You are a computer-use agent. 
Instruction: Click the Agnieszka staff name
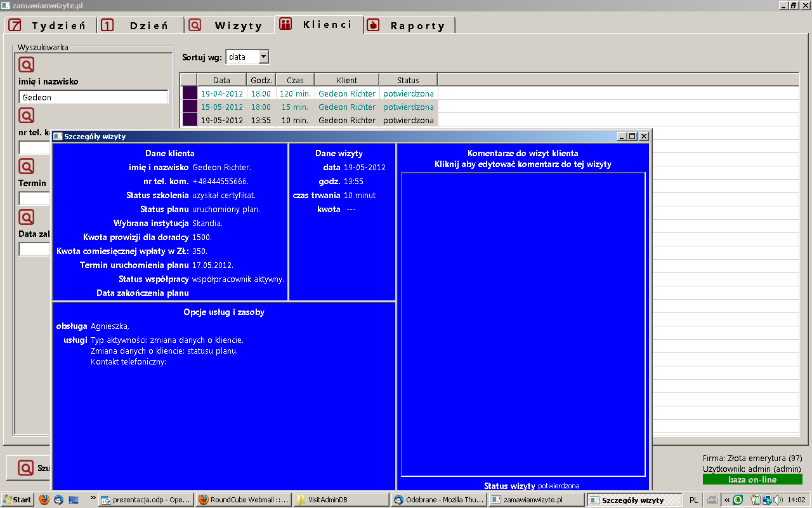[x=110, y=326]
